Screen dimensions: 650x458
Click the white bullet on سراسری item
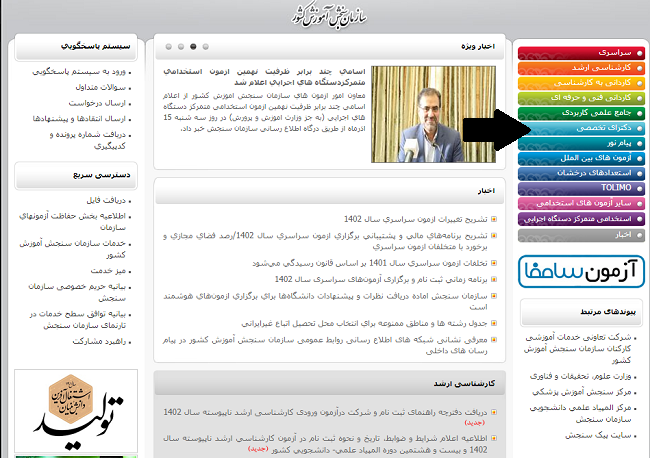point(640,53)
